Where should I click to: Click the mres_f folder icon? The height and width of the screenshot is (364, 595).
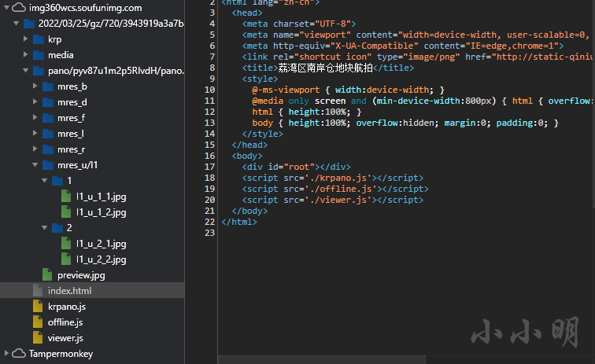(x=48, y=118)
